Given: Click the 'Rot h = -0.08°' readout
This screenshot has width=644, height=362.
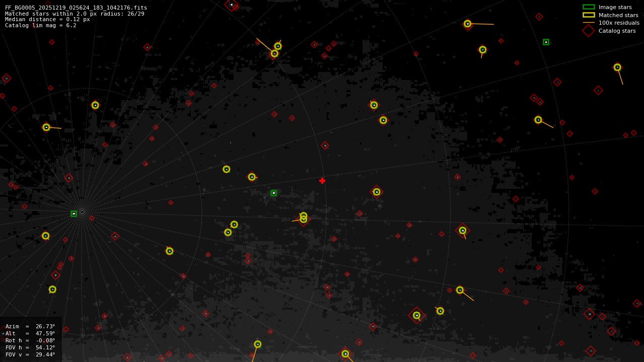Looking at the screenshot, I should pos(30,340).
